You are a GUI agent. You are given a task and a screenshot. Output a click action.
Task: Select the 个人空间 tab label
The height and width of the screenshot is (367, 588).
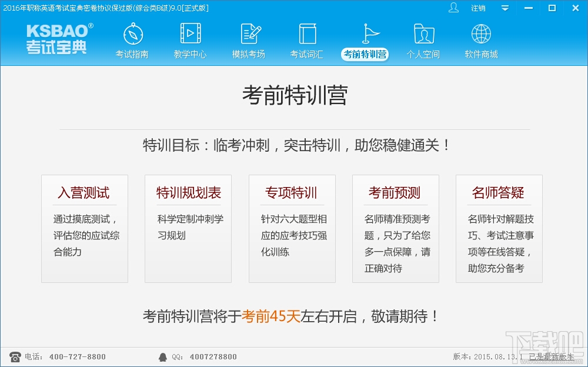tap(423, 55)
